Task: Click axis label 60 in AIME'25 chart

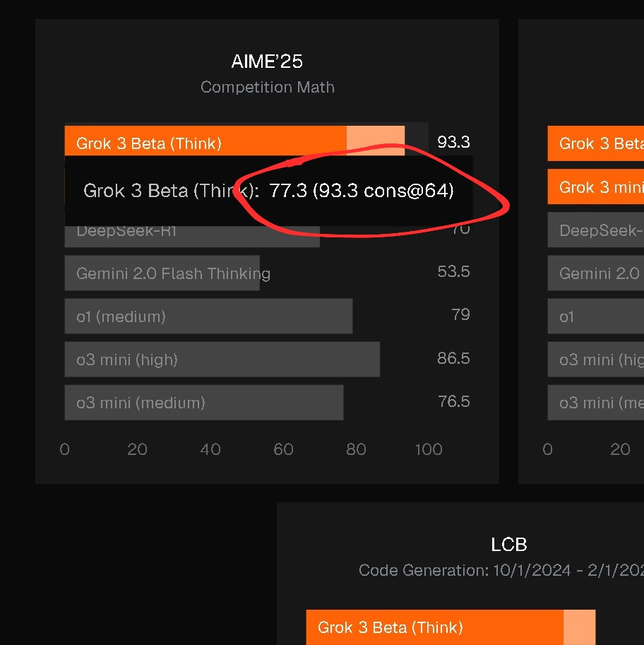Action: [x=283, y=449]
